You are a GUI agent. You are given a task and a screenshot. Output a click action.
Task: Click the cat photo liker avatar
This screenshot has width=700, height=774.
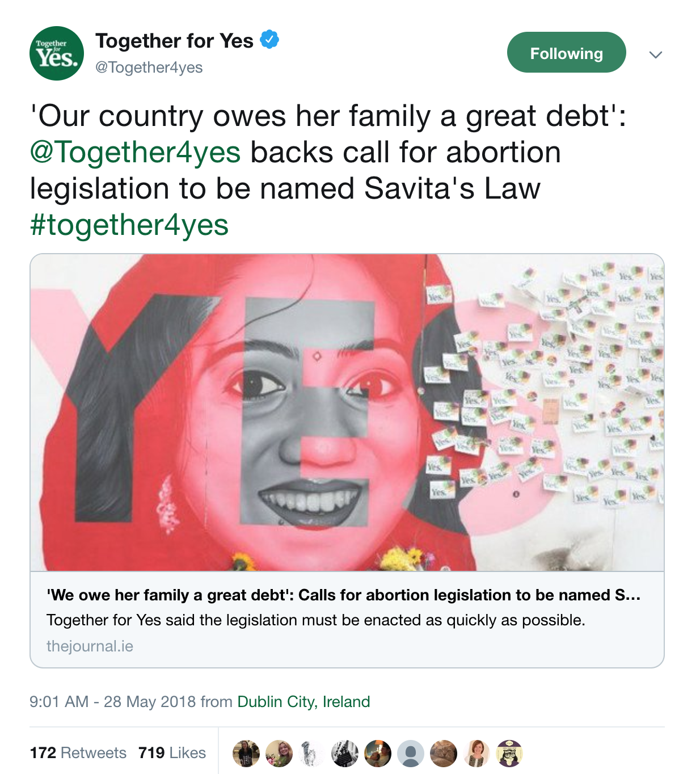[444, 754]
